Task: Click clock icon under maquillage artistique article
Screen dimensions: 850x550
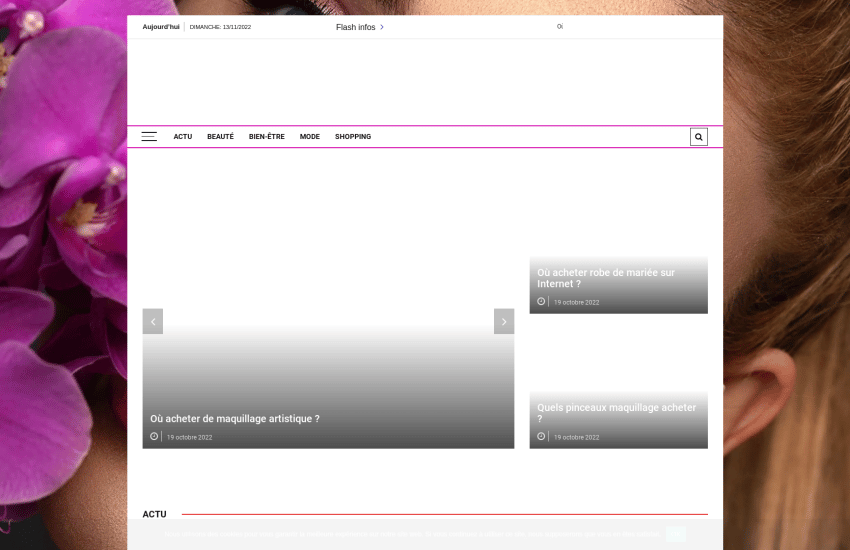Action: pyautogui.click(x=154, y=436)
